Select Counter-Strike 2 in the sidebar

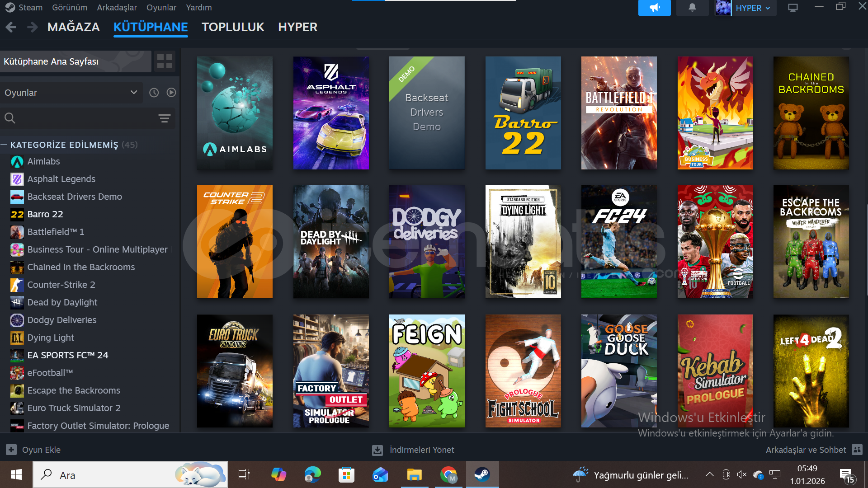[61, 285]
